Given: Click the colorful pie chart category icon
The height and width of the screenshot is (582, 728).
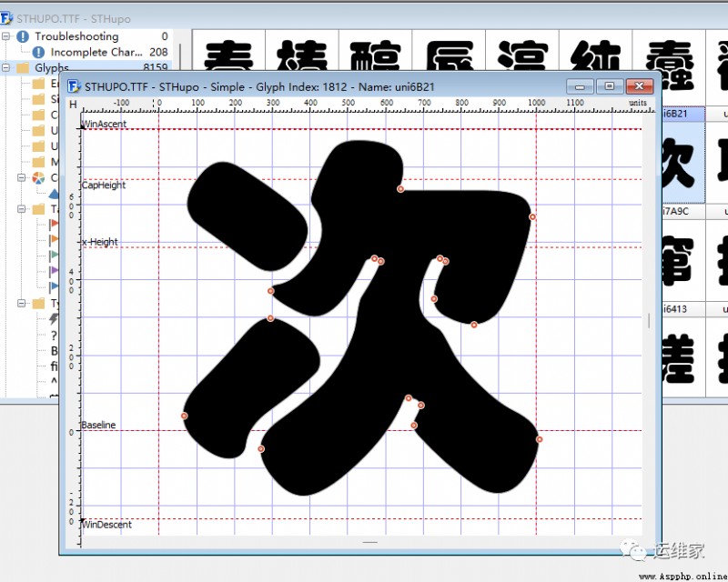Looking at the screenshot, I should 38,177.
